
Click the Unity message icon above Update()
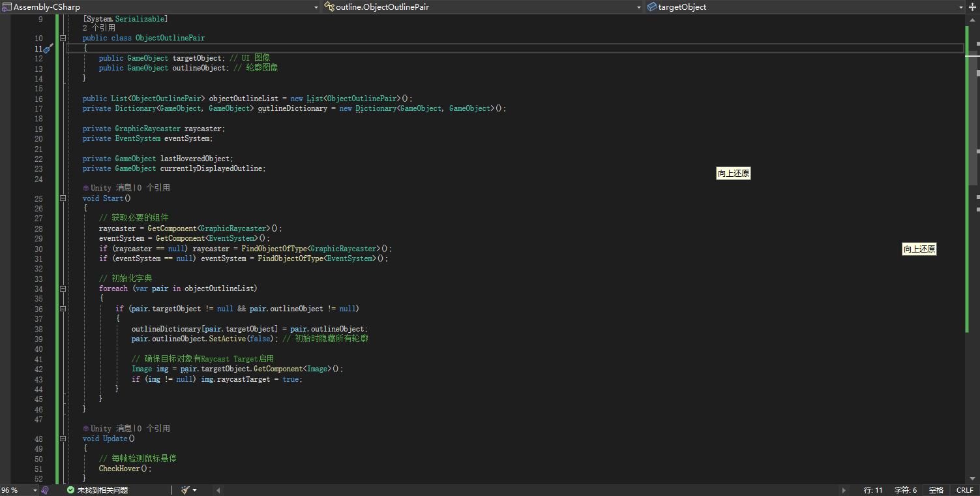86,429
